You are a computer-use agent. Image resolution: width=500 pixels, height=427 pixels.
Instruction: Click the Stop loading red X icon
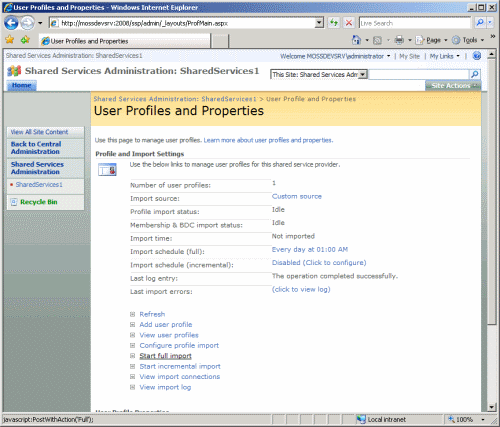349,23
